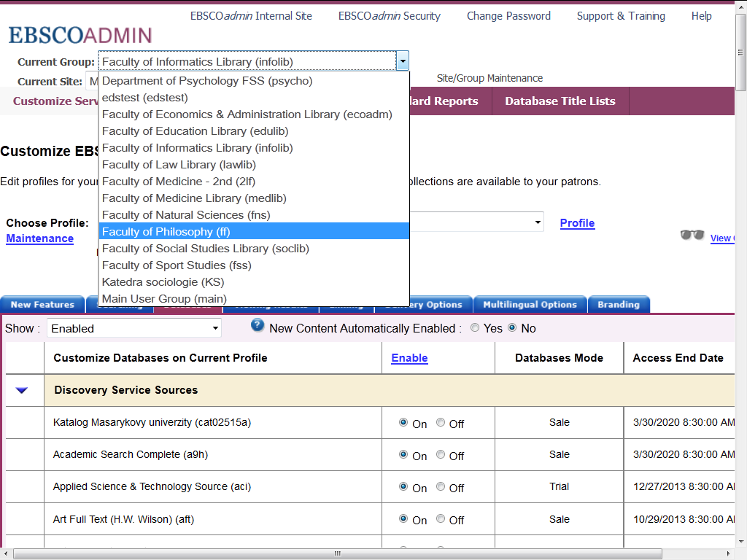The image size is (747, 560).
Task: Select Faculty of Sport Studies (fss)
Action: pos(254,265)
